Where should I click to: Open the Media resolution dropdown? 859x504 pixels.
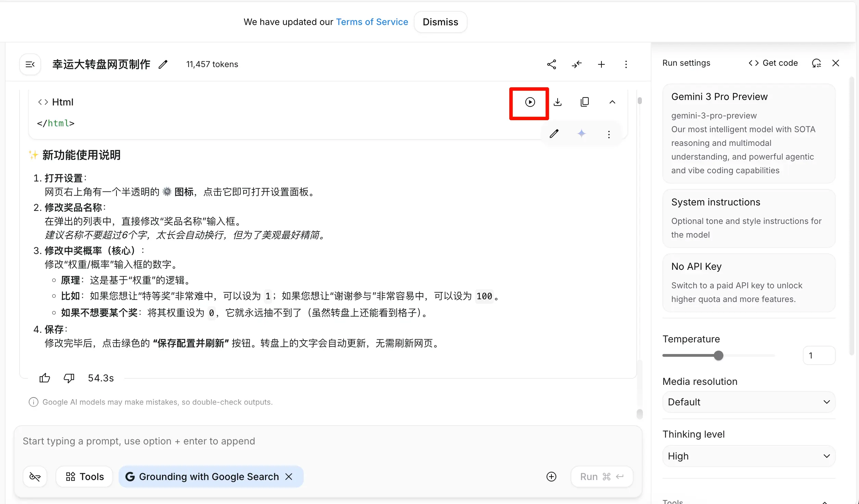(749, 402)
